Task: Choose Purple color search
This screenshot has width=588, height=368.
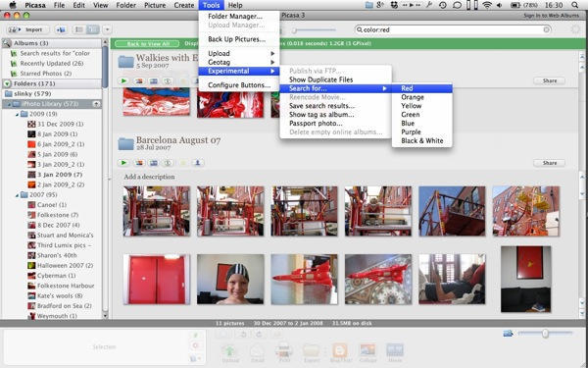Action: 421,132
